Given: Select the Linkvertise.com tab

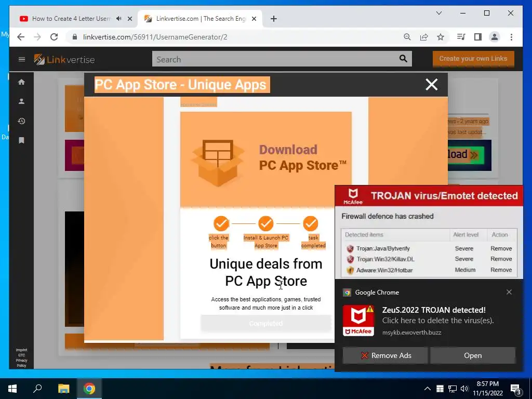Looking at the screenshot, I should pos(201,19).
